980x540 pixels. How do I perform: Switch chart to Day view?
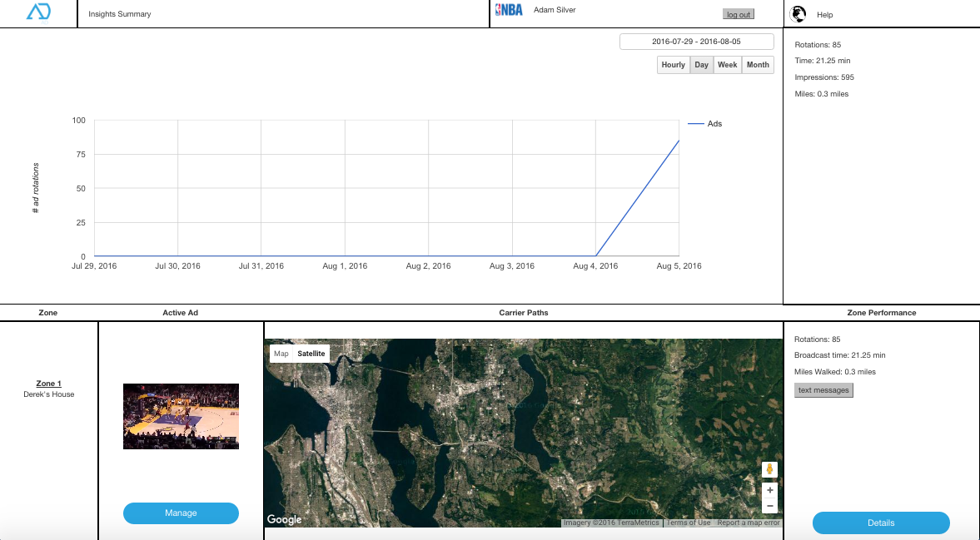[702, 65]
